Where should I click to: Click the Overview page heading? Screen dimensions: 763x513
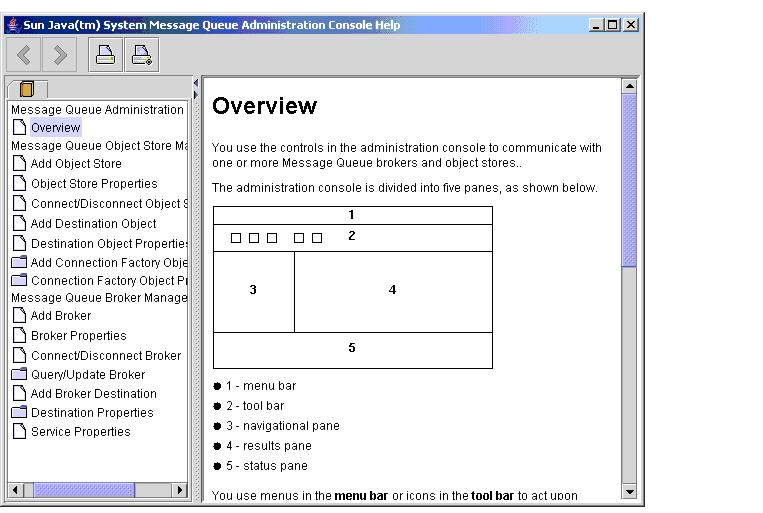pos(265,106)
